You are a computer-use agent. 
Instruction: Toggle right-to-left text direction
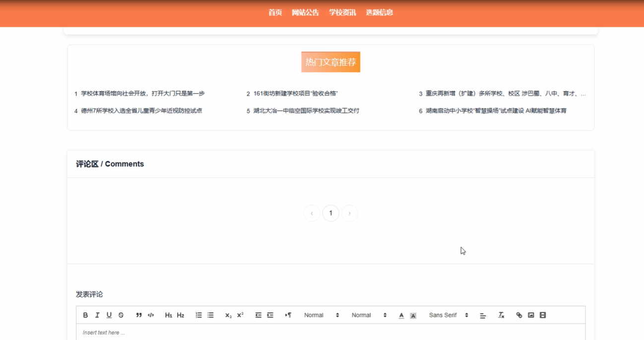point(288,315)
